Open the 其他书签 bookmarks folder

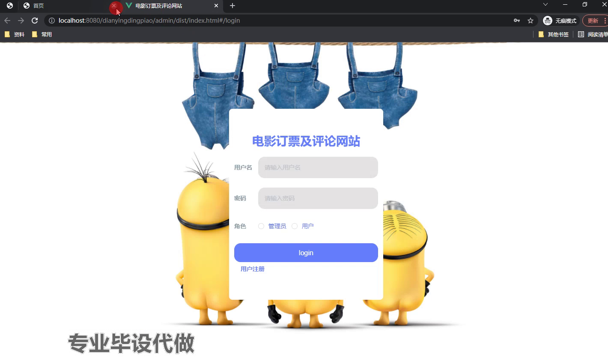[x=554, y=34]
